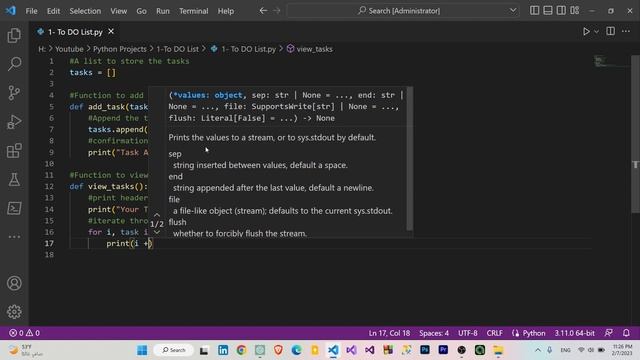Click the Youtube breadcrumb
The width and height of the screenshot is (640, 360).
(x=69, y=49)
